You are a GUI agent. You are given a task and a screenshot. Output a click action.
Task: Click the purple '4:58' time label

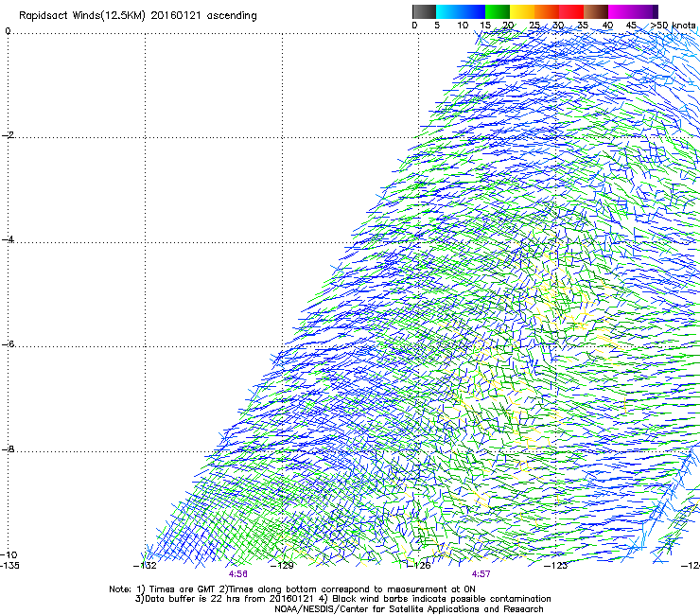pyautogui.click(x=238, y=574)
